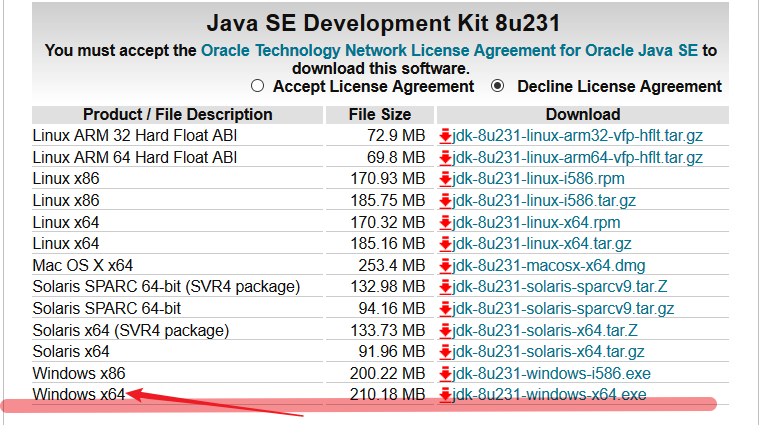Click the Decline License Agreement label
The image size is (761, 425).
point(619,87)
